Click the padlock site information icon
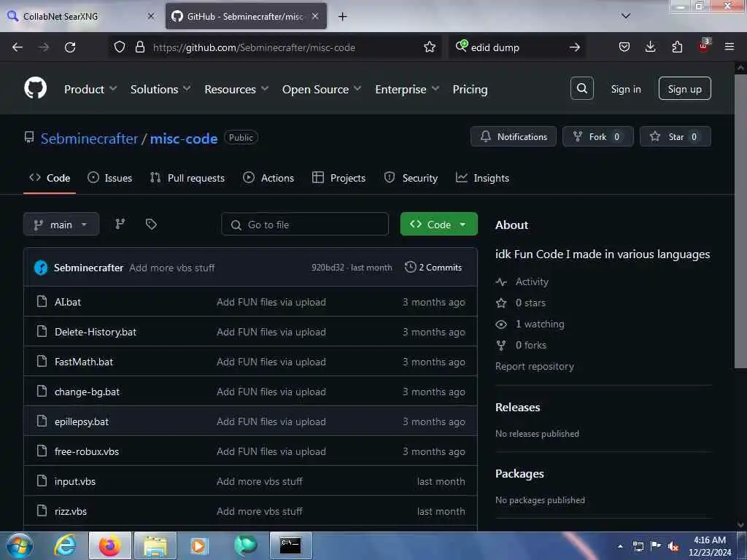747x560 pixels. click(139, 47)
